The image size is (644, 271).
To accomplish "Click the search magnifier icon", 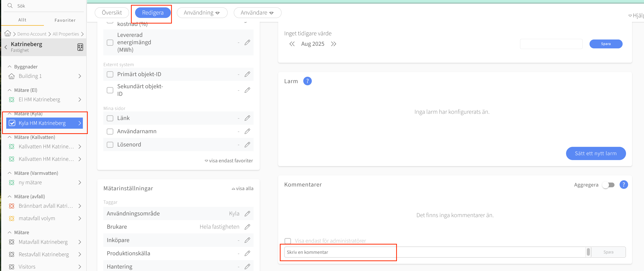I will click(10, 5).
